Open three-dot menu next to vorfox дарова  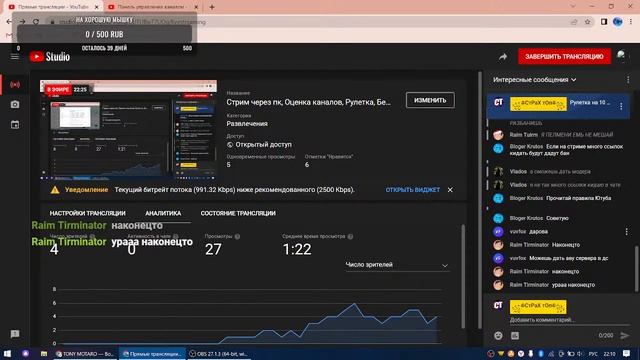tap(627, 231)
